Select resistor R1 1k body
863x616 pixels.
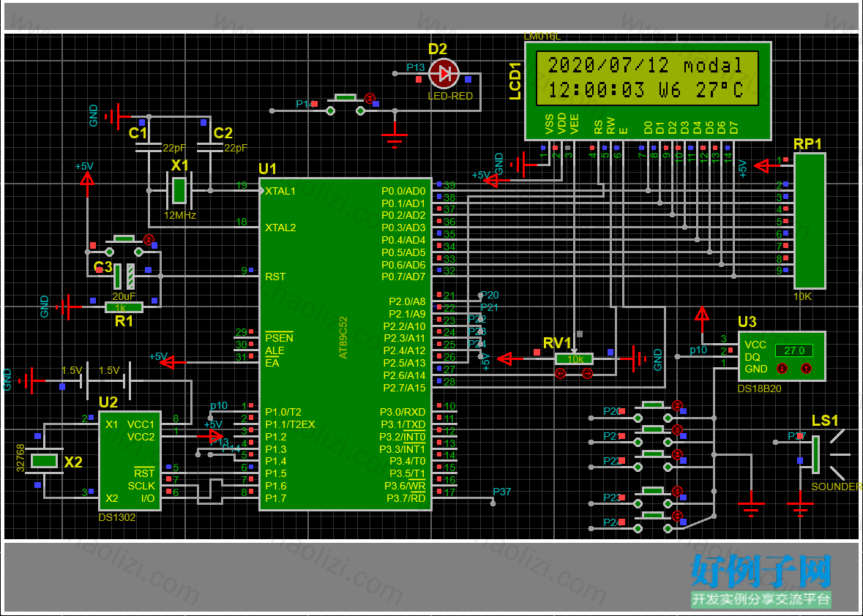[x=124, y=307]
